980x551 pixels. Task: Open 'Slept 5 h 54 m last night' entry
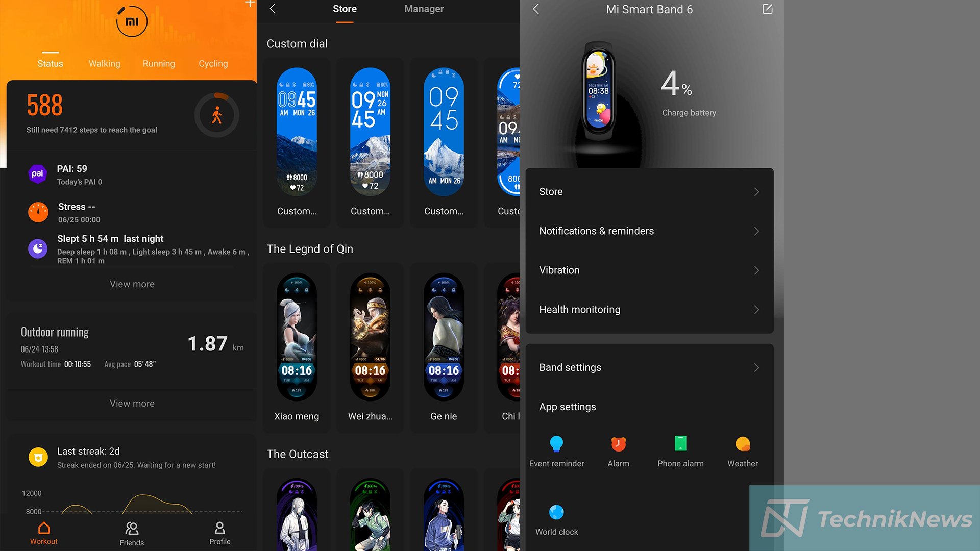click(x=110, y=239)
